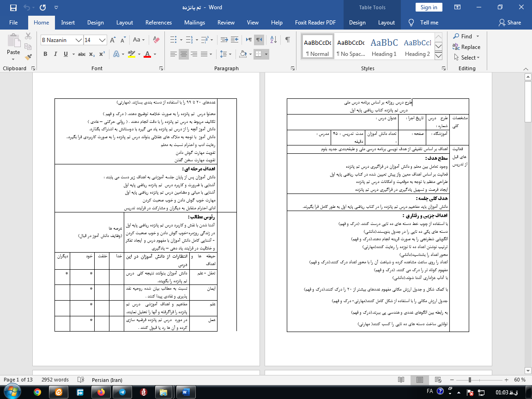
Task: Click the Replace button
Action: click(x=466, y=47)
